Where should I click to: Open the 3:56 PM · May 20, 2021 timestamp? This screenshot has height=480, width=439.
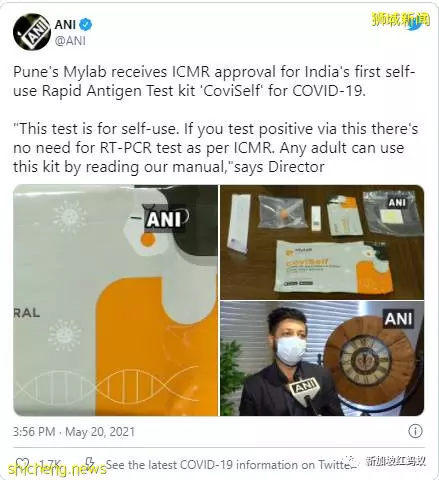[74, 432]
